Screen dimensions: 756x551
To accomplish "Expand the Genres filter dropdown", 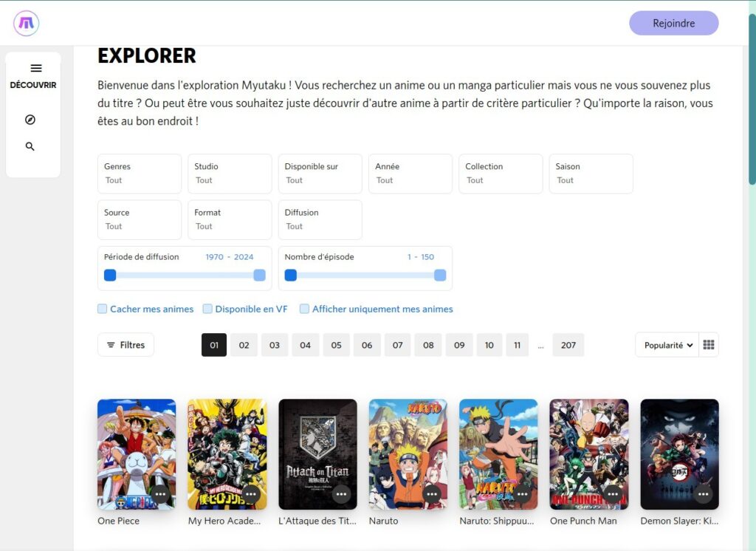I will (140, 174).
